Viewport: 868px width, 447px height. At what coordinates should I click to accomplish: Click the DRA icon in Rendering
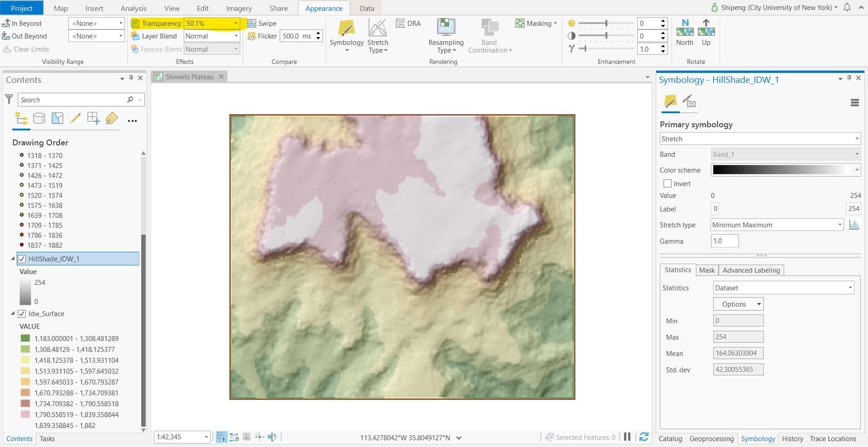click(x=401, y=24)
